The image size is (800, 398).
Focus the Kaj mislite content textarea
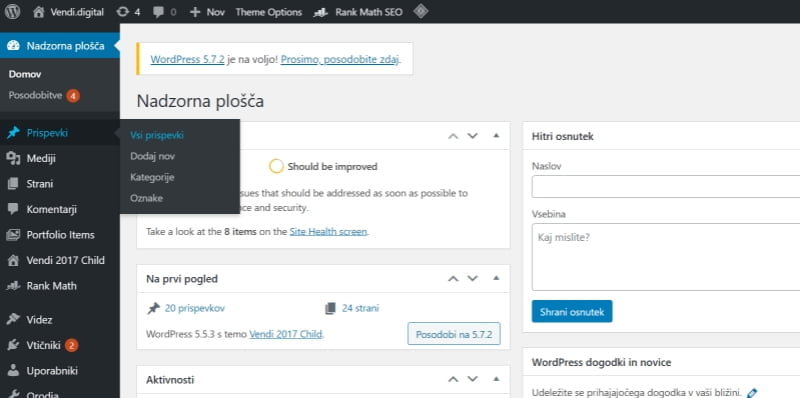tap(666, 257)
